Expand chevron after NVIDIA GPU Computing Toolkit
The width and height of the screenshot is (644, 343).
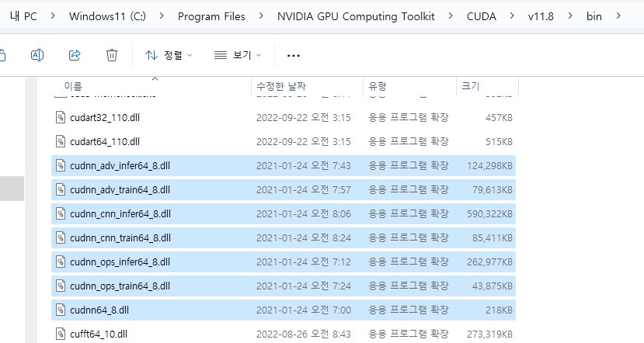[451, 16]
